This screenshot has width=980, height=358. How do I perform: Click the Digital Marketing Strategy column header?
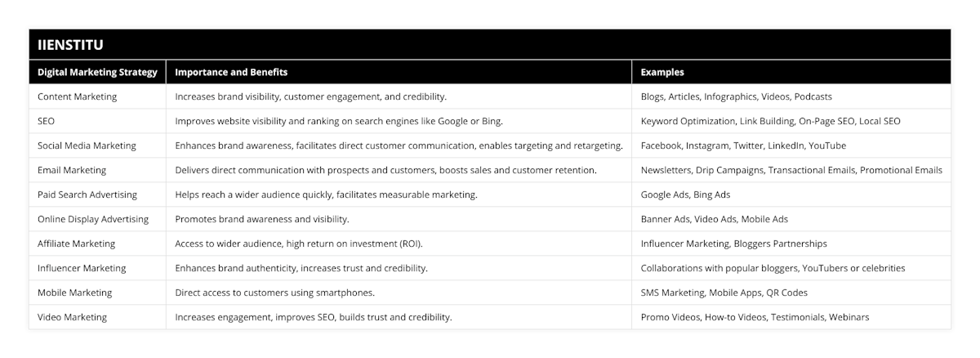tap(97, 72)
